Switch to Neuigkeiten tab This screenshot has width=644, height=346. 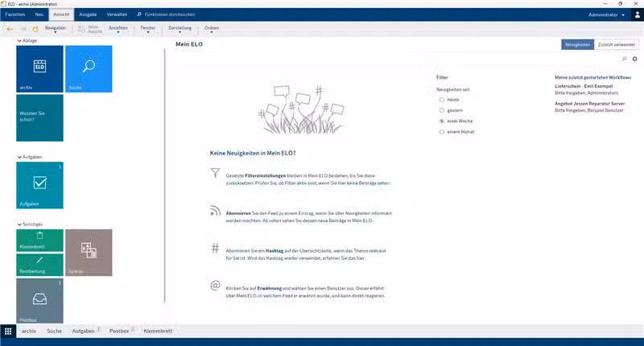(577, 44)
